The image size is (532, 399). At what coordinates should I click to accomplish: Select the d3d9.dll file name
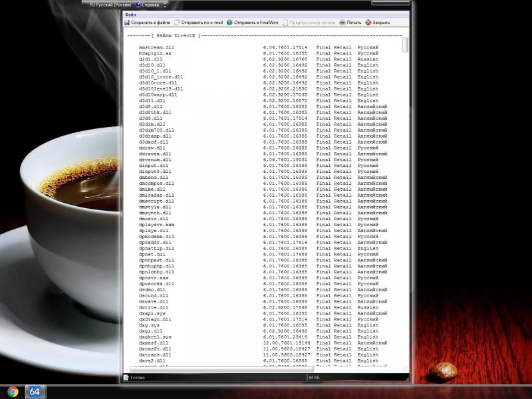click(x=151, y=118)
